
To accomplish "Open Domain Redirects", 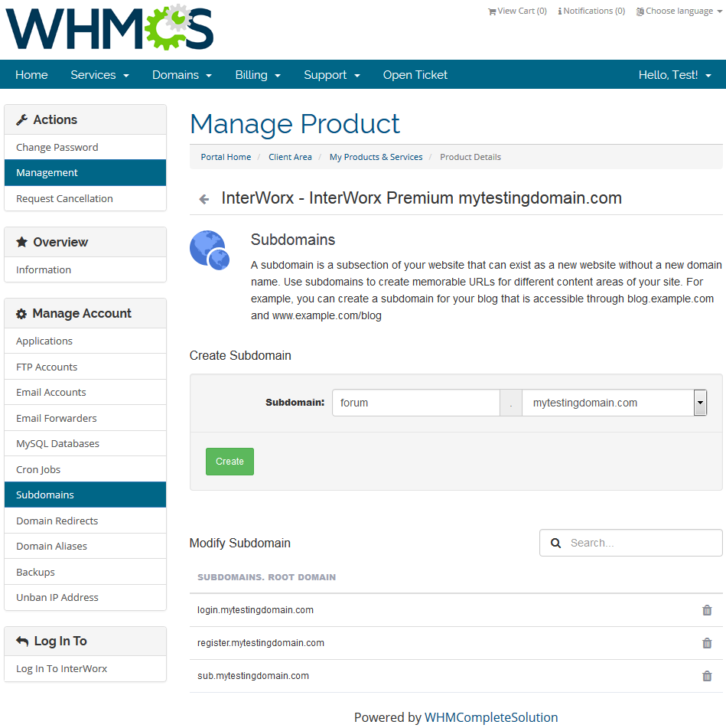I will click(x=86, y=521).
